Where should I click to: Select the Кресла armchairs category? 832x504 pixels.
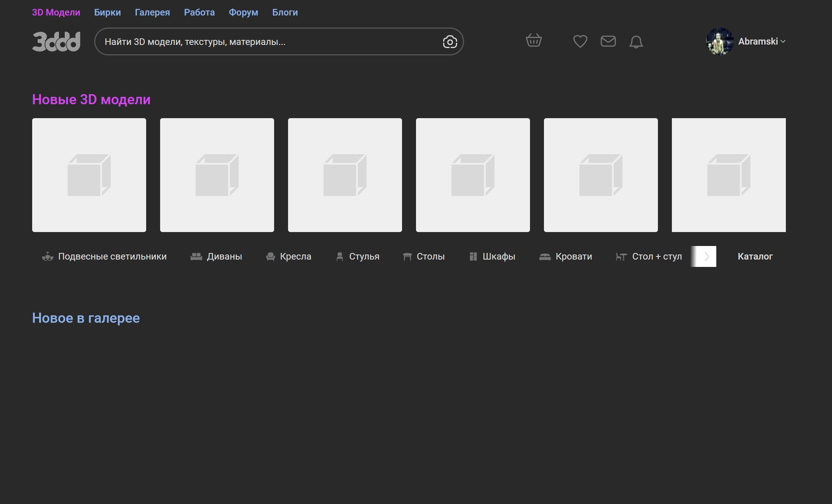[x=288, y=256]
